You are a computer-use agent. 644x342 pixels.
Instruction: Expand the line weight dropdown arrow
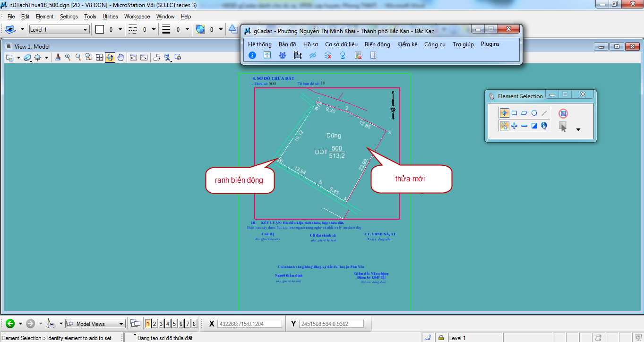click(187, 30)
